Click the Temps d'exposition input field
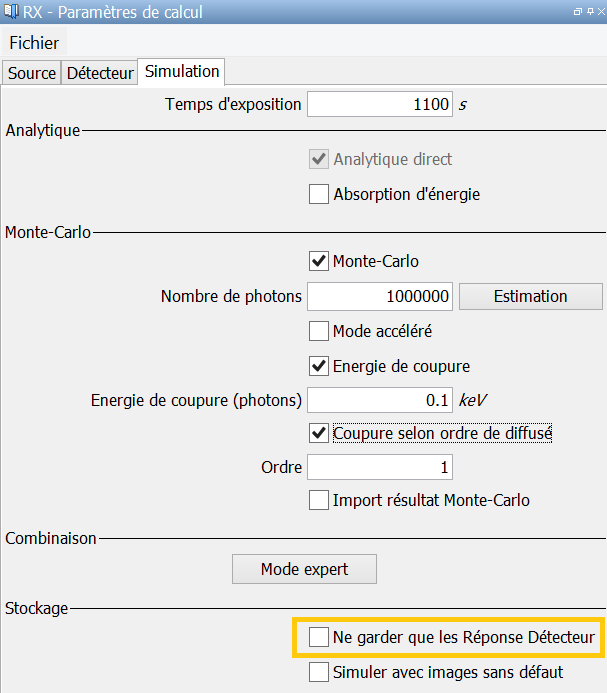 pos(380,104)
